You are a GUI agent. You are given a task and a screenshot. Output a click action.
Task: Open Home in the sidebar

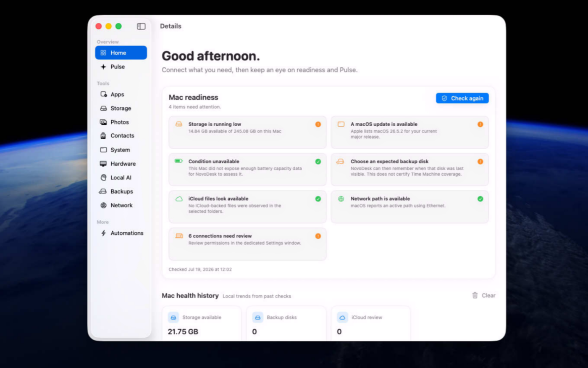pos(121,53)
